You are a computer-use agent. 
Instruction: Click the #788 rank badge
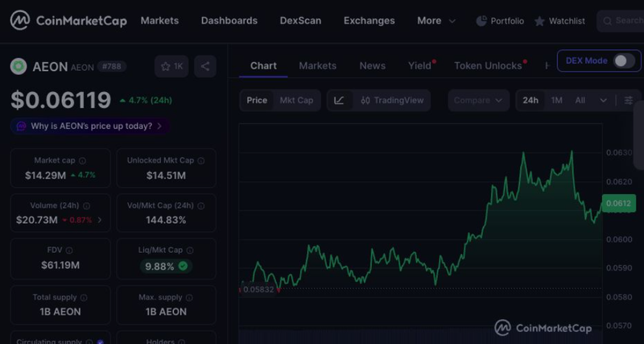(x=112, y=67)
